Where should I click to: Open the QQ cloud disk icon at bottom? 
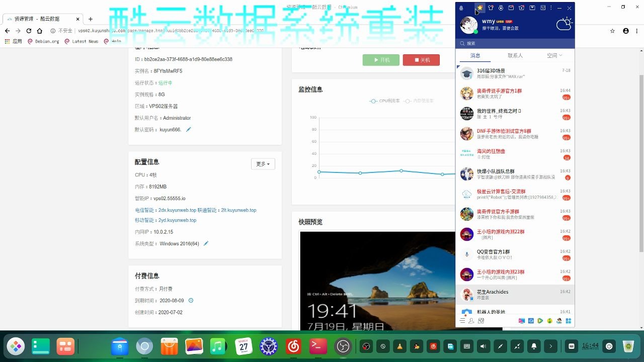click(x=531, y=321)
